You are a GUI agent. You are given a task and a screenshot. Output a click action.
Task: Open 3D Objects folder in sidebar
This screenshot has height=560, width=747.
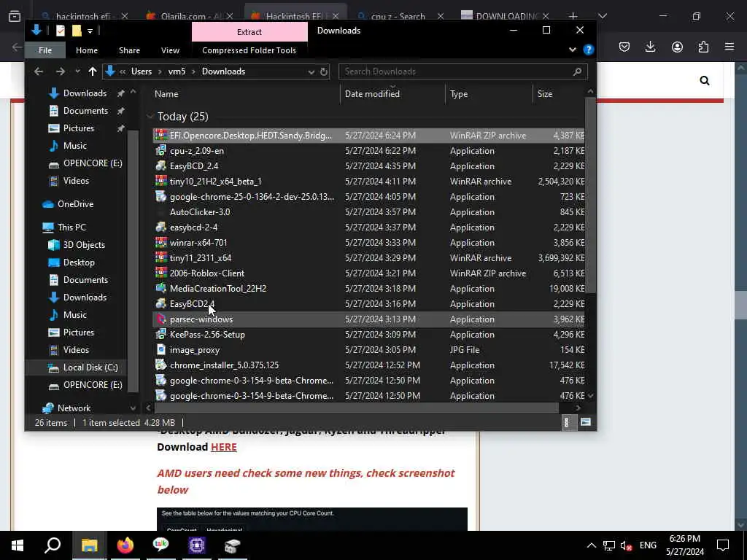(x=84, y=245)
